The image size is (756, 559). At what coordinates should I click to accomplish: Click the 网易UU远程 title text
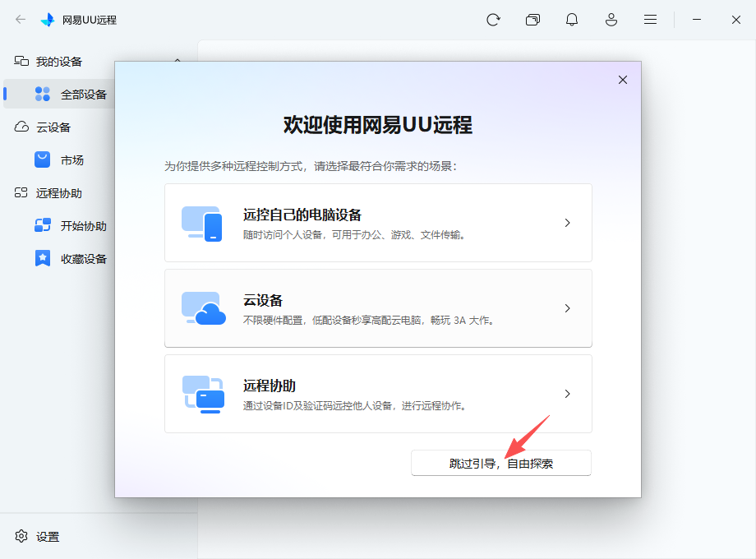[90, 21]
